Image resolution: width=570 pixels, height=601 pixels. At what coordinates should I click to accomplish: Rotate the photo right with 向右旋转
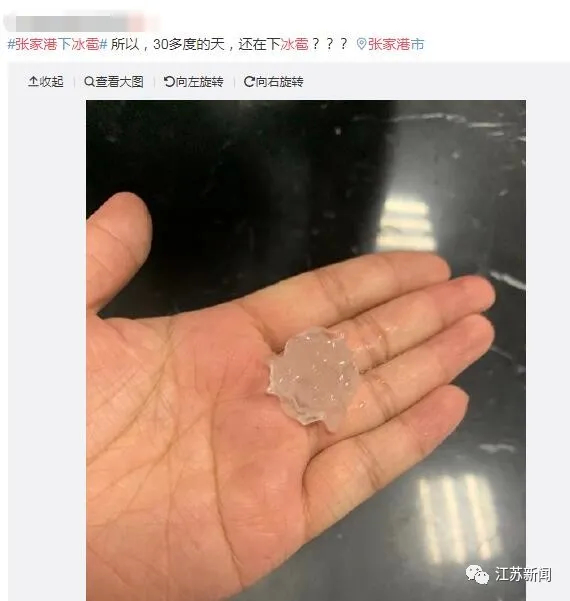pos(279,81)
